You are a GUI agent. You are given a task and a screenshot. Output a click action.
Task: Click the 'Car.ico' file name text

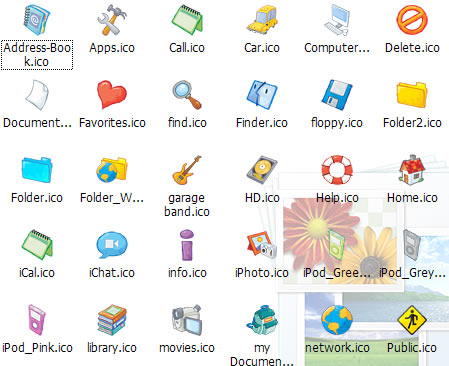tap(262, 48)
